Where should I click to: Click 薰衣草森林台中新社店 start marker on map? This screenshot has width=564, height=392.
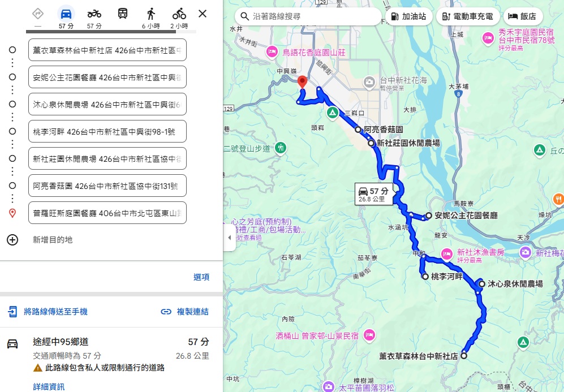tap(464, 356)
